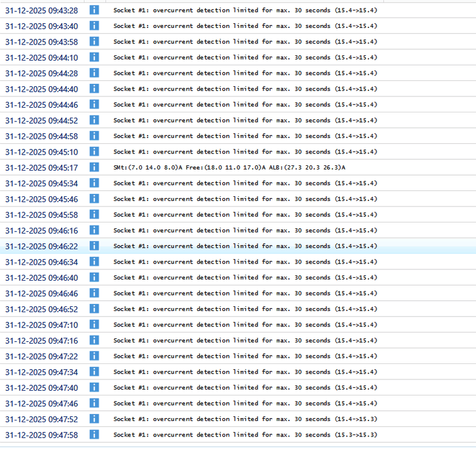The width and height of the screenshot is (476, 449).
Task: Click info icon of 09:47:58 log entry
Action: click(94, 435)
